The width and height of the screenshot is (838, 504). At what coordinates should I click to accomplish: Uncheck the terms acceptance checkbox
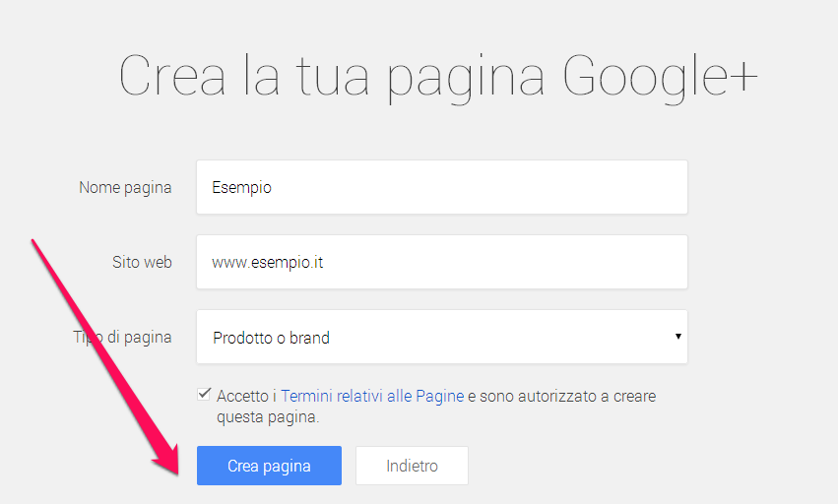[x=204, y=394]
